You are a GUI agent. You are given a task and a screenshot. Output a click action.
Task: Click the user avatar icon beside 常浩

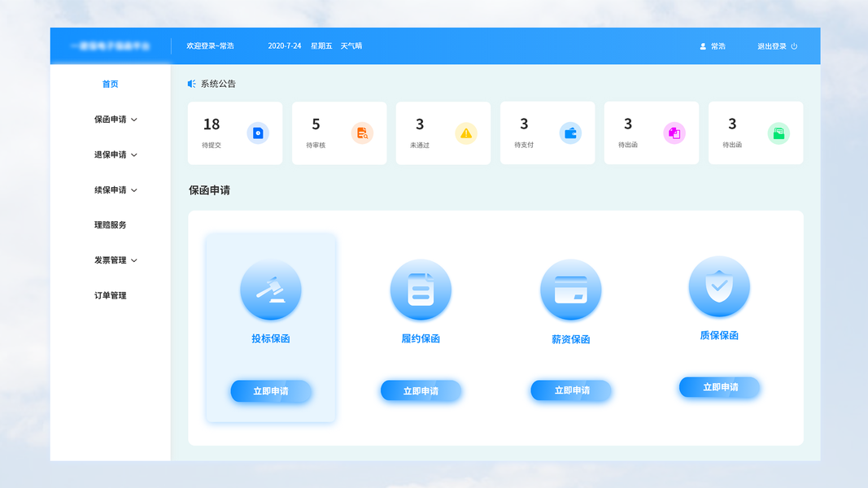click(703, 46)
